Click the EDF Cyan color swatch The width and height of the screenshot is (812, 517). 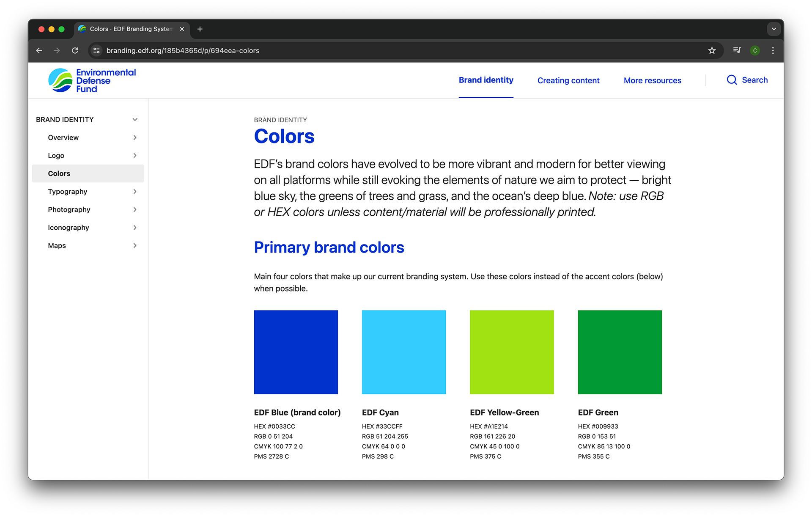(403, 352)
